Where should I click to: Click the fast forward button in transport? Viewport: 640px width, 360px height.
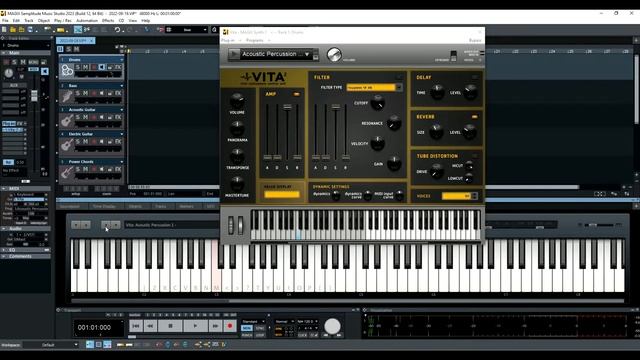[215, 326]
